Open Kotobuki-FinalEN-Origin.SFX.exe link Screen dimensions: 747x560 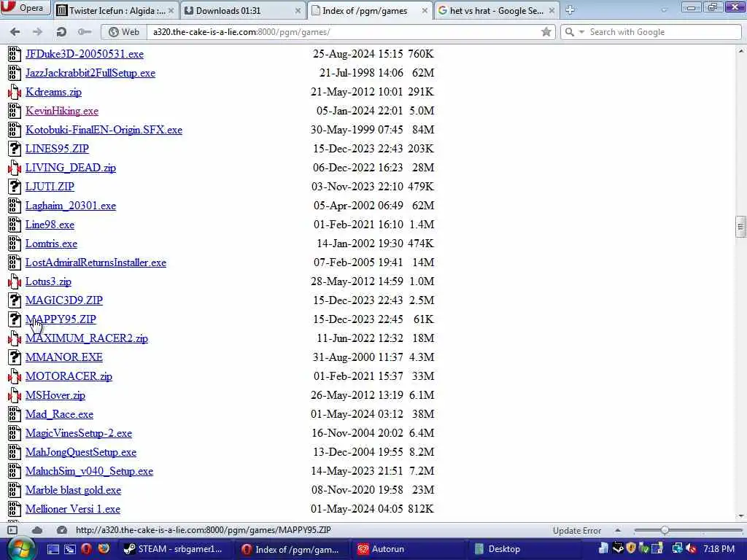[x=104, y=130]
